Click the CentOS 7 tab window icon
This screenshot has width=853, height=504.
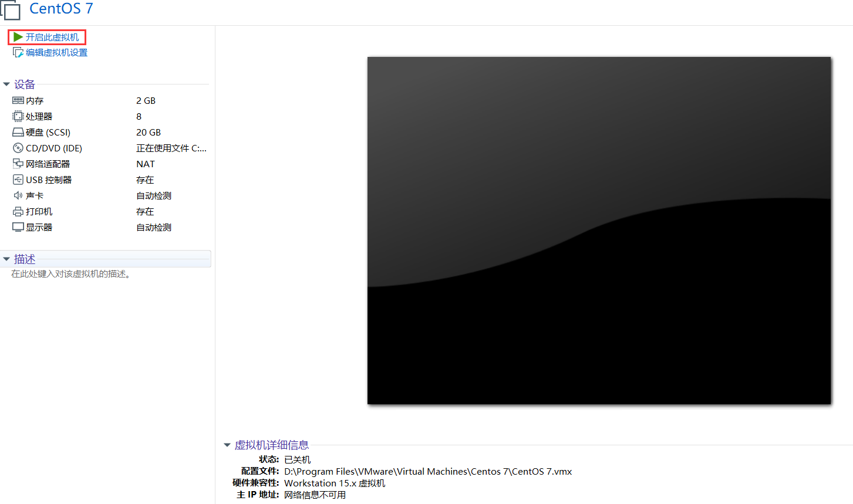point(10,10)
